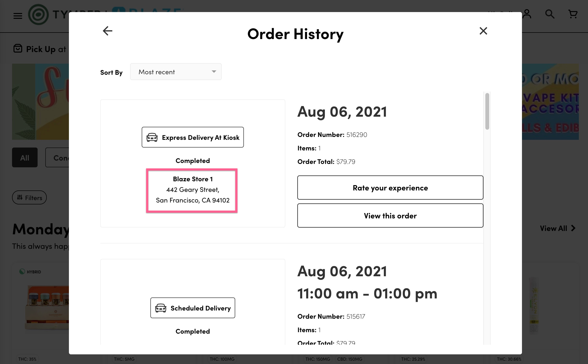Click the order list scrollbar thumb

click(x=487, y=111)
